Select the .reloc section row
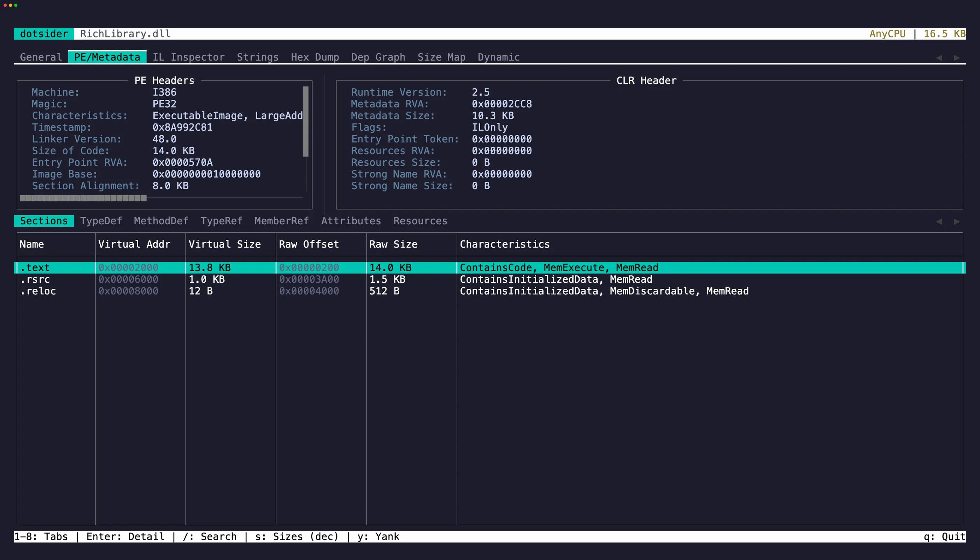This screenshot has height=560, width=980. pyautogui.click(x=231, y=291)
